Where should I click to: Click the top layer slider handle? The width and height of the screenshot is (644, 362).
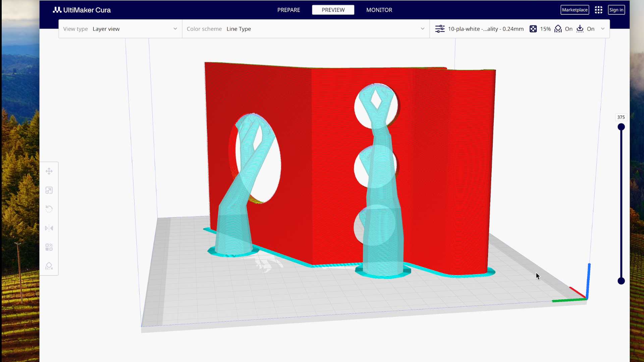(x=621, y=127)
